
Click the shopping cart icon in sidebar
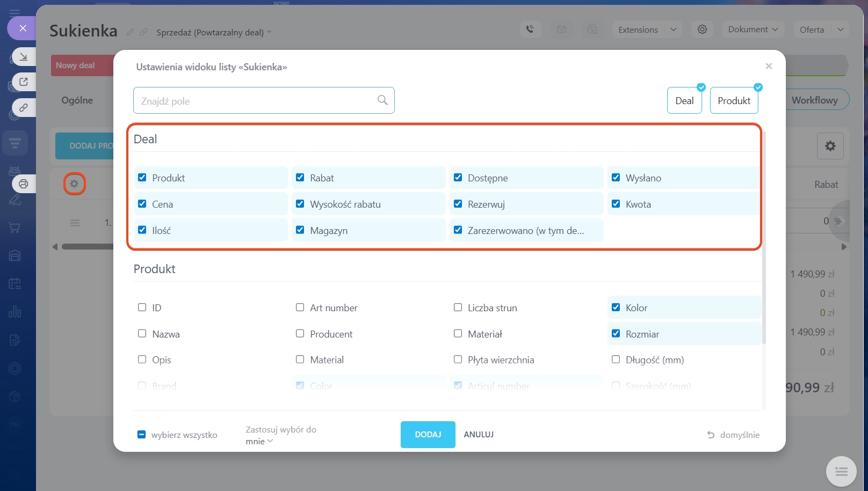click(15, 228)
